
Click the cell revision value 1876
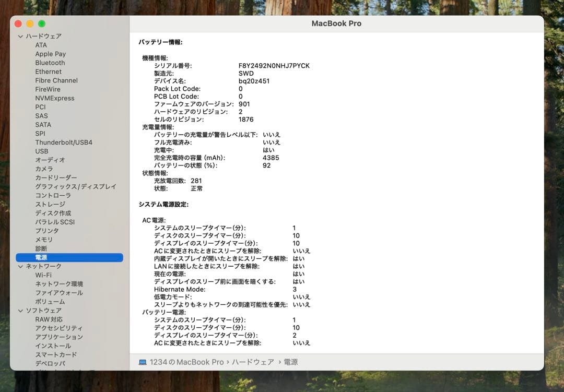pyautogui.click(x=246, y=120)
